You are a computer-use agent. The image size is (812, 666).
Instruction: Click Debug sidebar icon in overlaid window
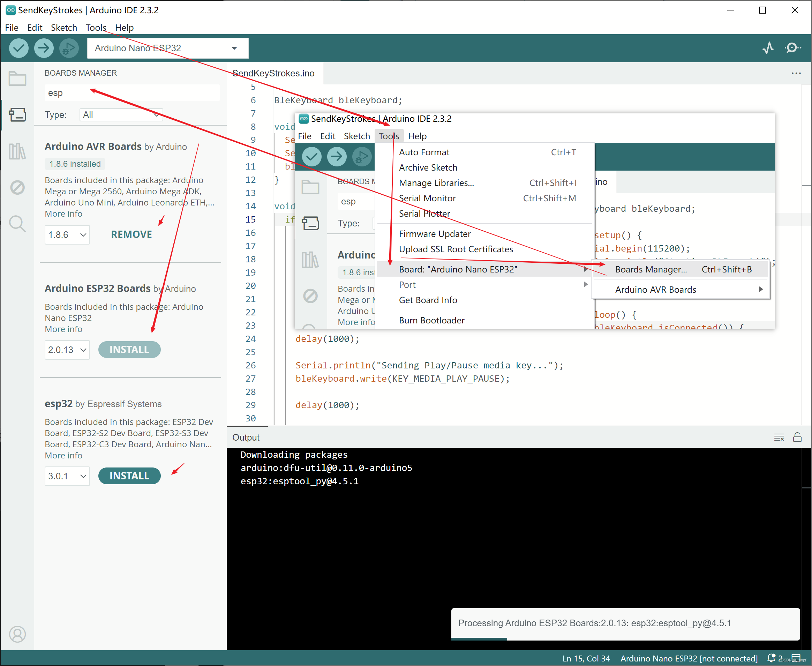click(310, 296)
